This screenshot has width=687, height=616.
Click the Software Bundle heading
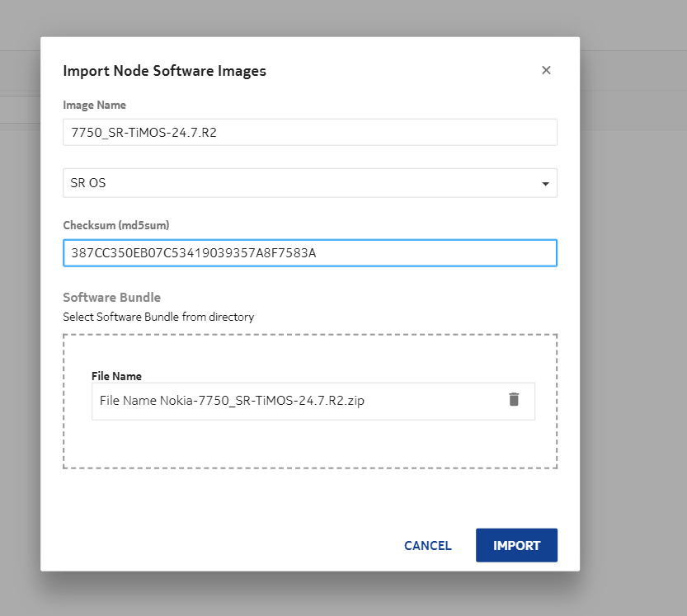[x=111, y=297]
